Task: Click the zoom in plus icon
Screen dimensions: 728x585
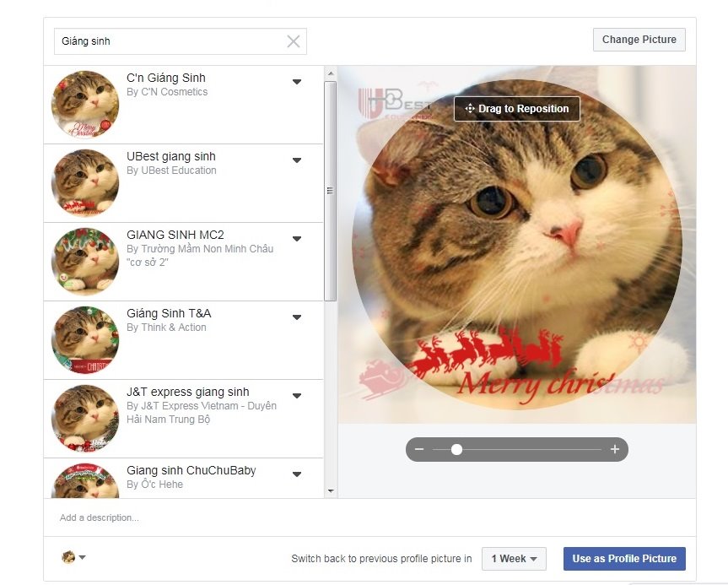Action: (614, 449)
